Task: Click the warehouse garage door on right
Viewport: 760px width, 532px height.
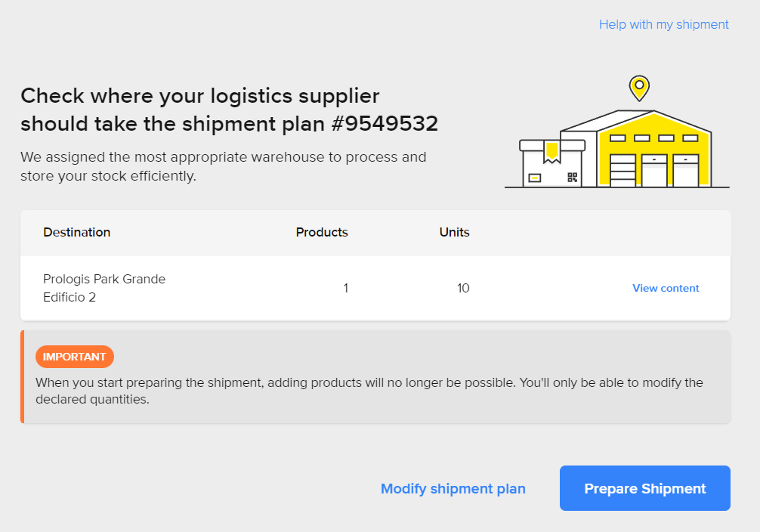Action: click(685, 172)
